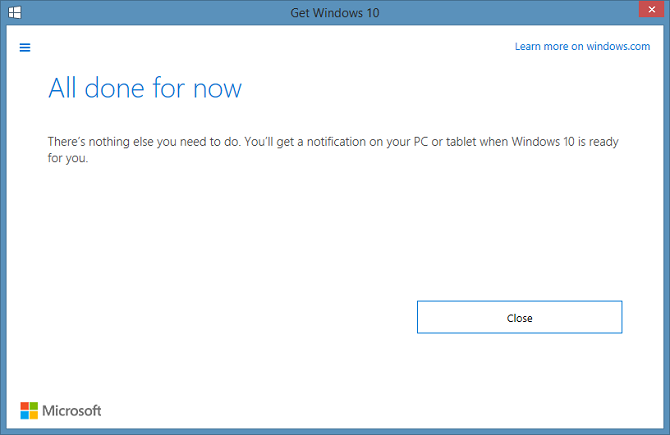Click the "All done for now" heading

[145, 88]
